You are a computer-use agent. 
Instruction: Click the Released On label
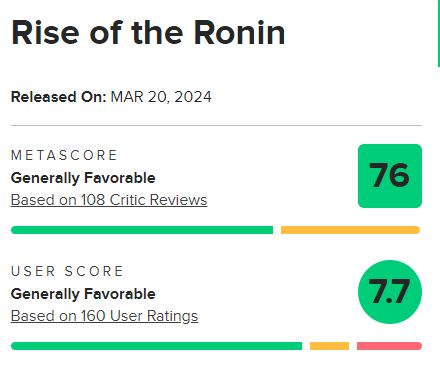click(59, 97)
